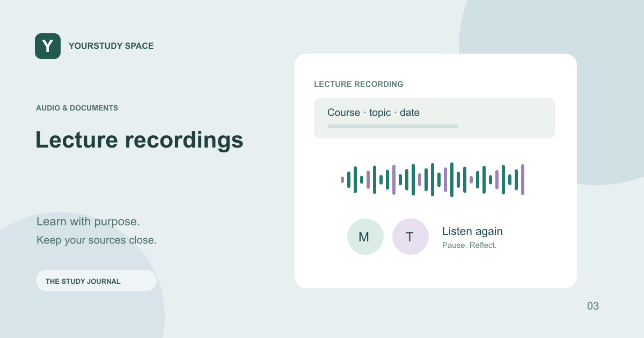Click the progress bar under Course topic date

click(393, 127)
